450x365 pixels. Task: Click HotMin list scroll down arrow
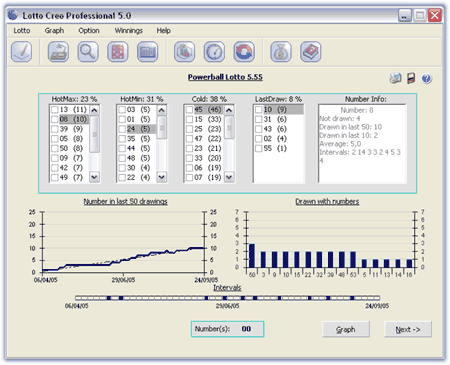click(162, 177)
